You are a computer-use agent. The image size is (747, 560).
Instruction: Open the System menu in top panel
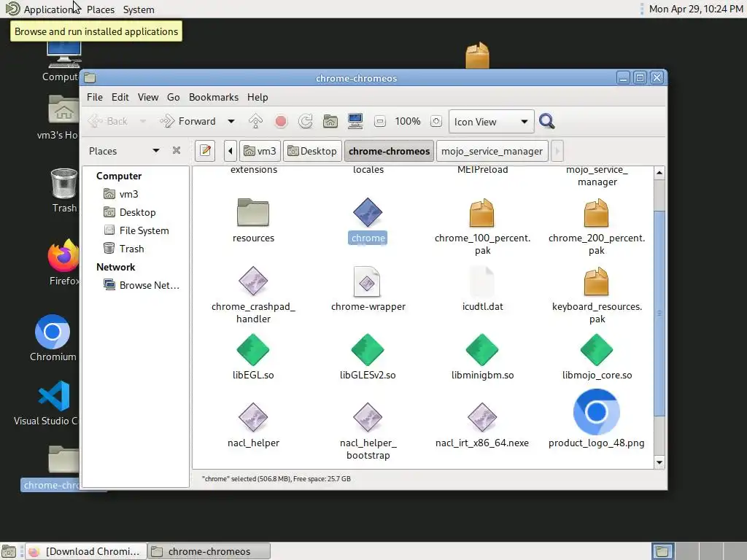tap(139, 9)
